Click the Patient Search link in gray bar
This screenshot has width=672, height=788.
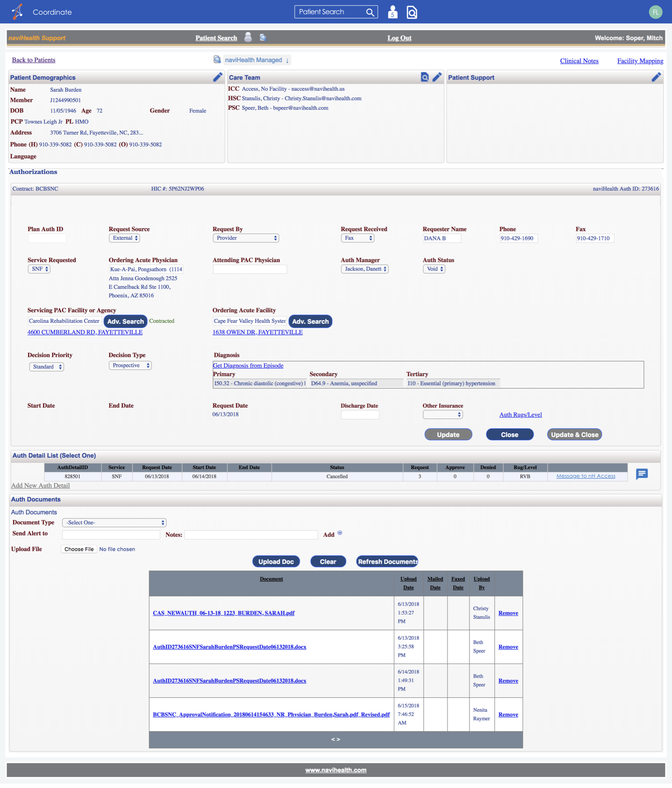click(x=216, y=38)
